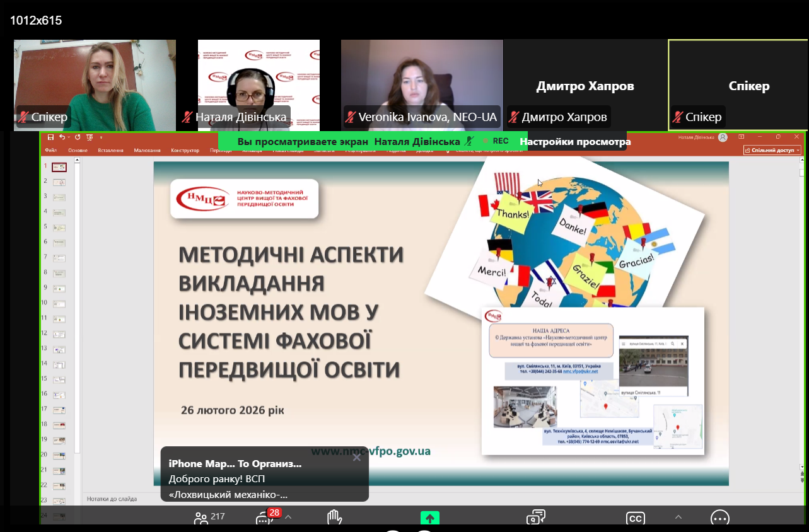809x532 pixels.
Task: Expand the chevron next to chat icon
Action: pos(288,518)
